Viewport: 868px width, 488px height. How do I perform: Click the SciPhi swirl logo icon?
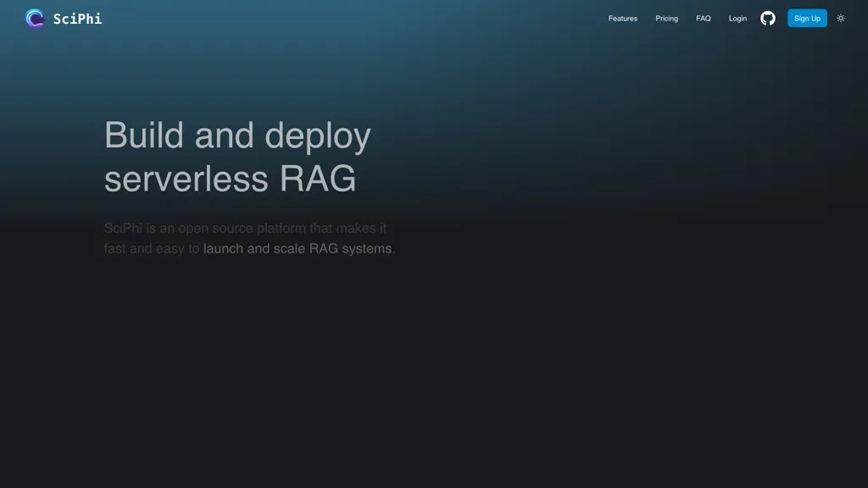point(35,19)
